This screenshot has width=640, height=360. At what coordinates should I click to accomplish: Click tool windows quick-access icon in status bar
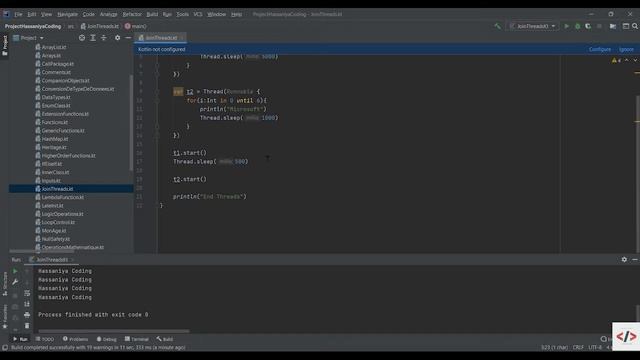click(5, 348)
